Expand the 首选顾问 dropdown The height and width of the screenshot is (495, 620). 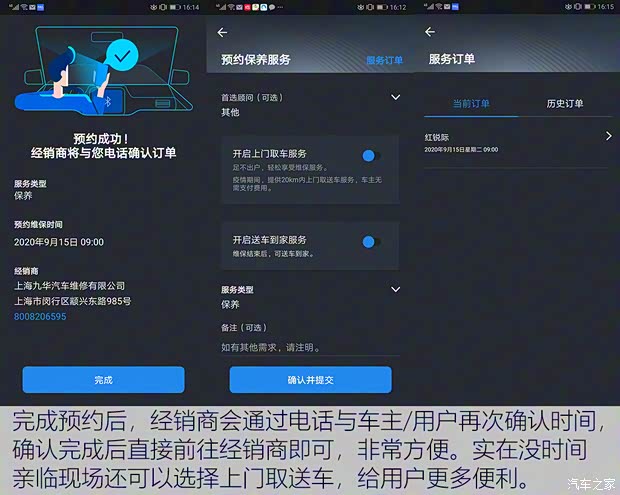tap(395, 98)
